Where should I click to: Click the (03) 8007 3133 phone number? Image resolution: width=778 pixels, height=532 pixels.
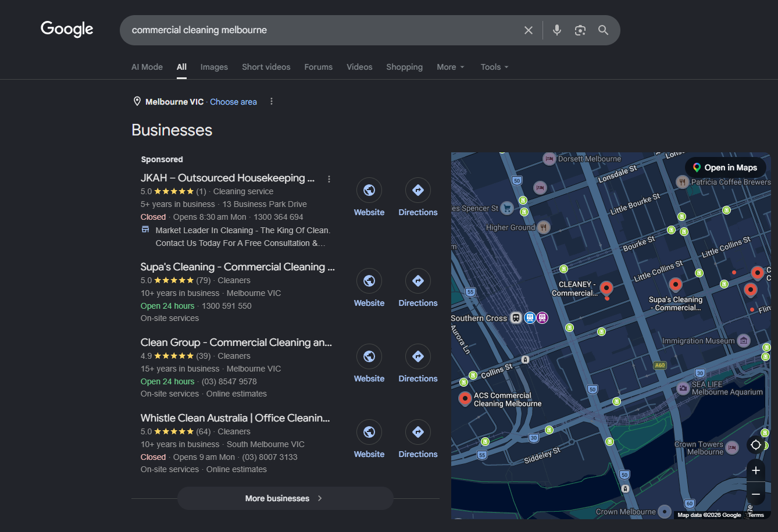tap(270, 457)
